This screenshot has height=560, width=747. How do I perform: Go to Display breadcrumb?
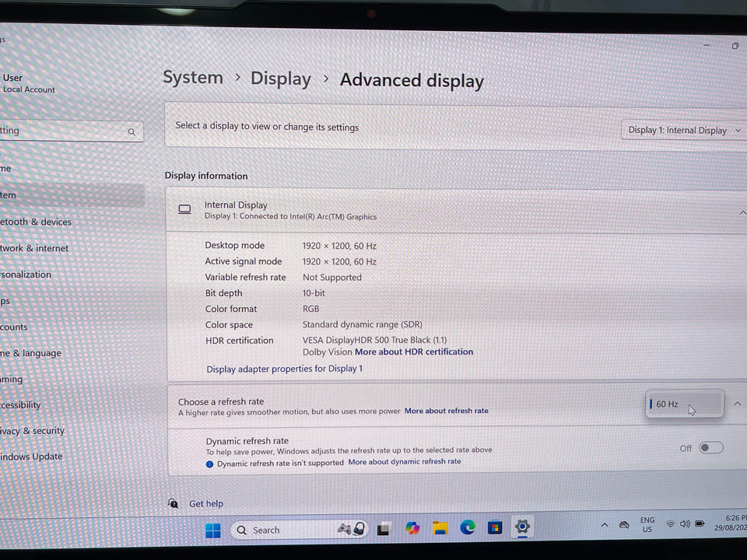pos(281,79)
